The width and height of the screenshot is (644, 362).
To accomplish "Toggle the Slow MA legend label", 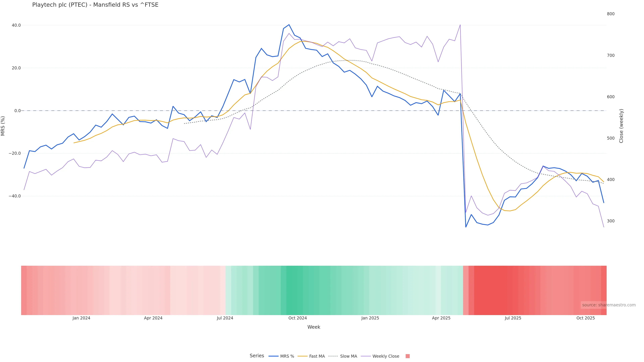I will point(348,356).
